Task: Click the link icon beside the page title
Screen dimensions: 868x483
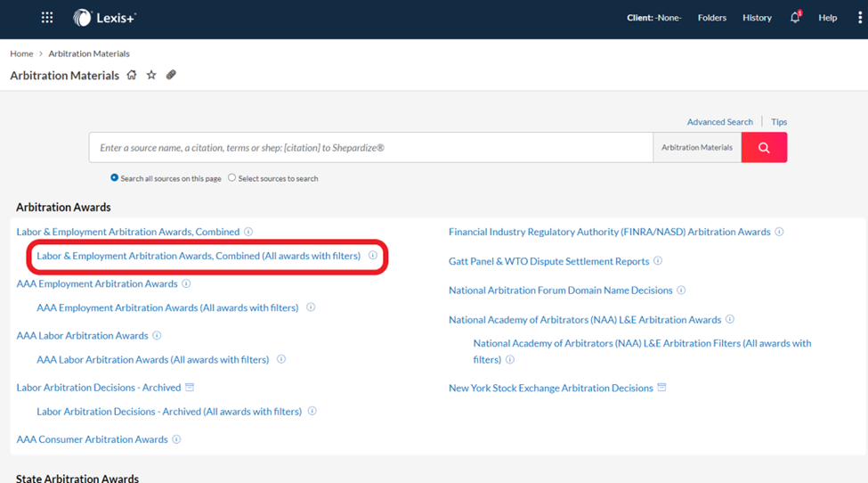Action: [x=171, y=75]
